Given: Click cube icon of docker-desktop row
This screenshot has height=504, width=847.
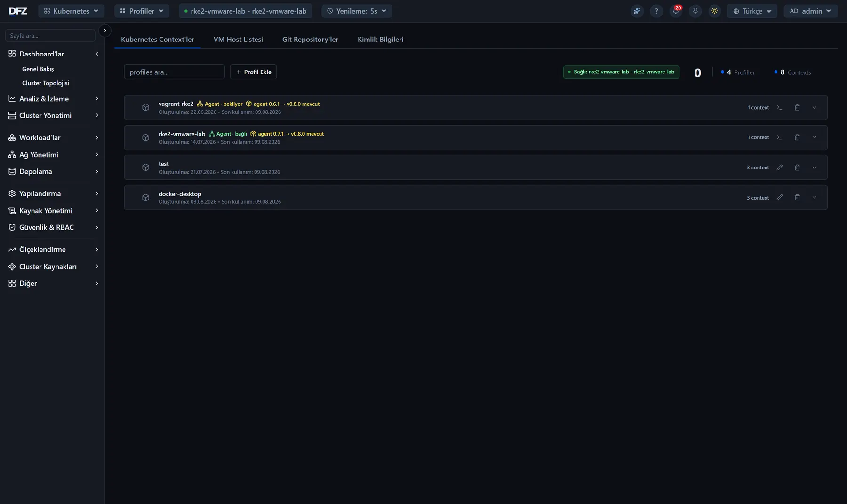Looking at the screenshot, I should click(x=146, y=198).
